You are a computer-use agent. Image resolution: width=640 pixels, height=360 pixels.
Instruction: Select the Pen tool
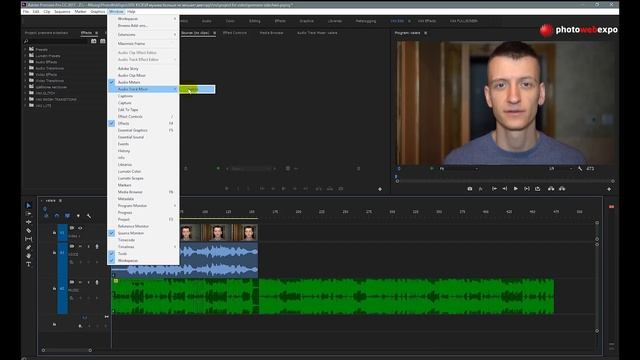29,247
